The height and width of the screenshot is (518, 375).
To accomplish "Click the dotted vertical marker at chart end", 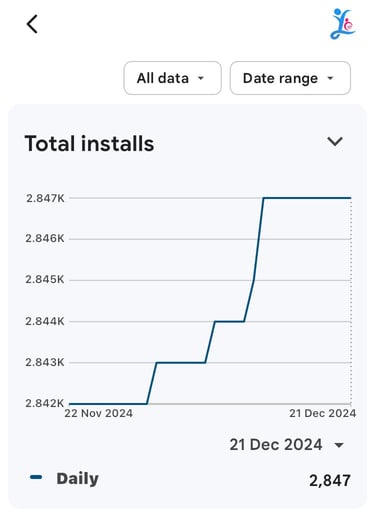I will tap(351, 301).
